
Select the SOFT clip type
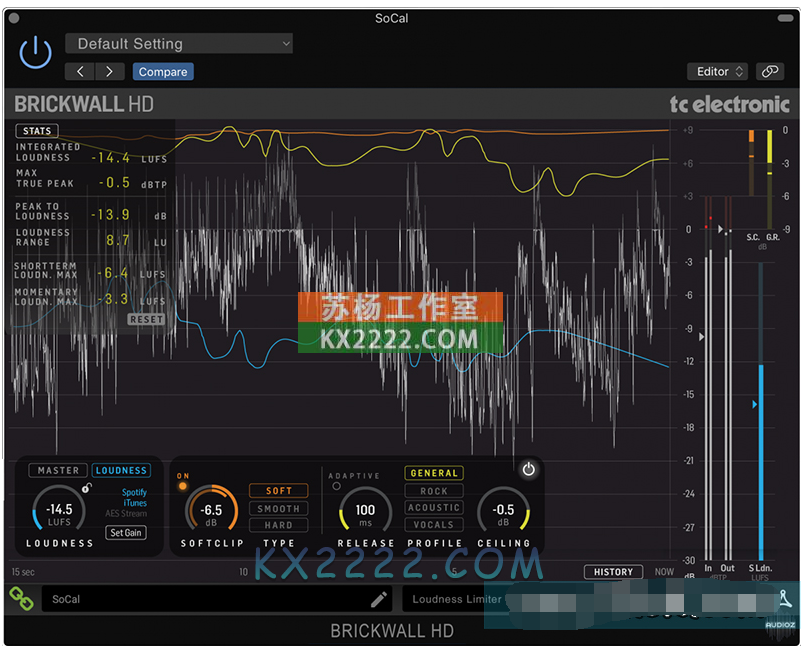click(x=278, y=491)
